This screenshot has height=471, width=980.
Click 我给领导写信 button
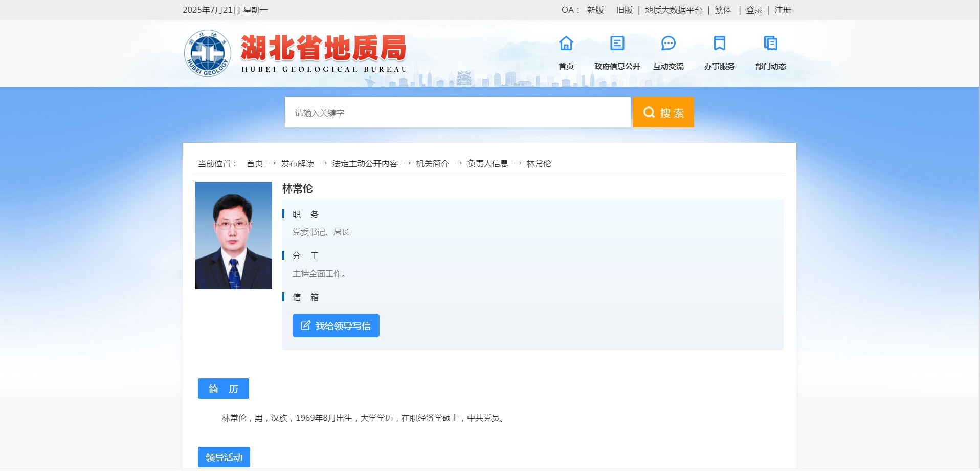(336, 326)
